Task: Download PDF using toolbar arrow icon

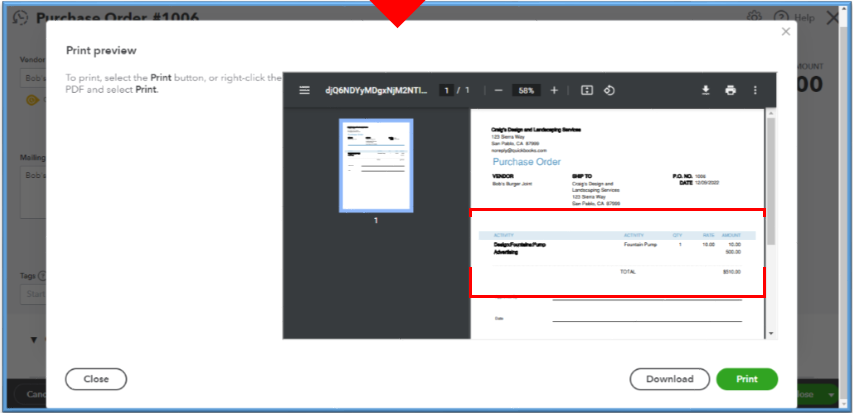Action: pyautogui.click(x=706, y=90)
